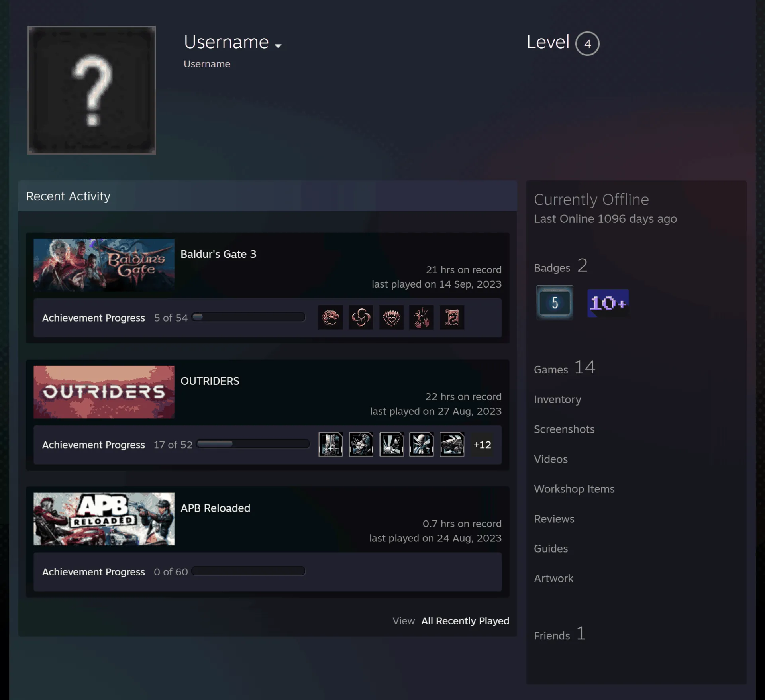
Task: Show the +12 more OUTRIDERS achievements
Action: 482,445
